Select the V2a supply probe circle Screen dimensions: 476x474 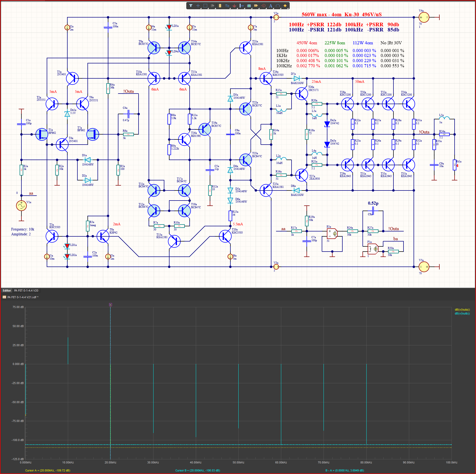pos(276,17)
